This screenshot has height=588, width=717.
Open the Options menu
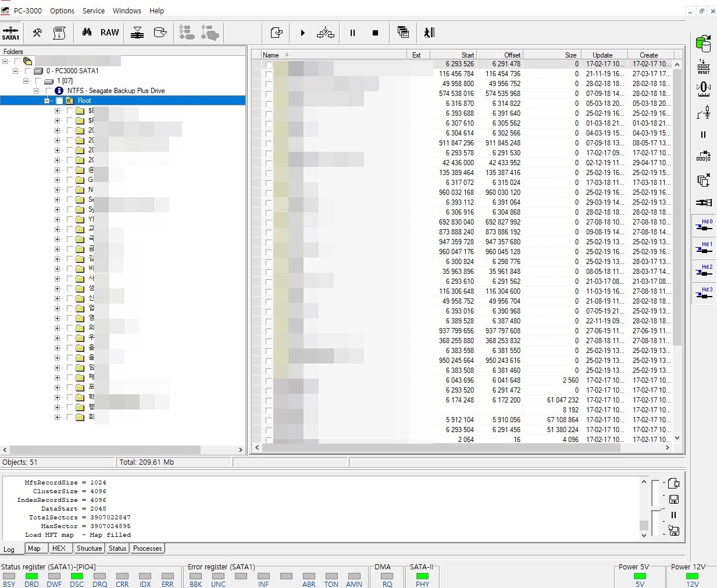point(62,10)
